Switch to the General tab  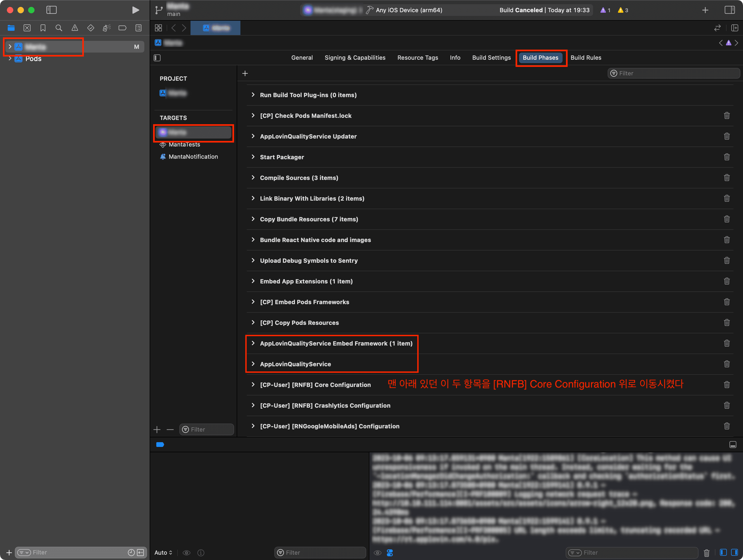coord(302,58)
